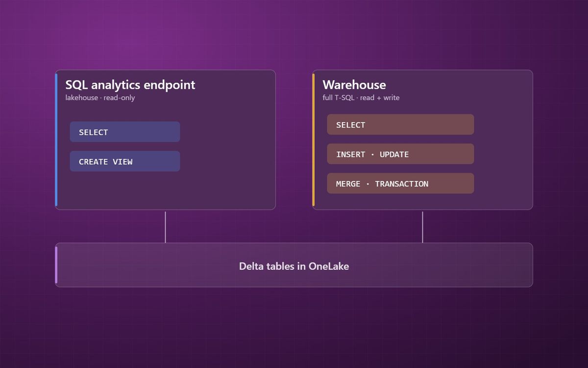Select the INSERT · UPDATE chip
This screenshot has width=588, height=368.
click(400, 154)
